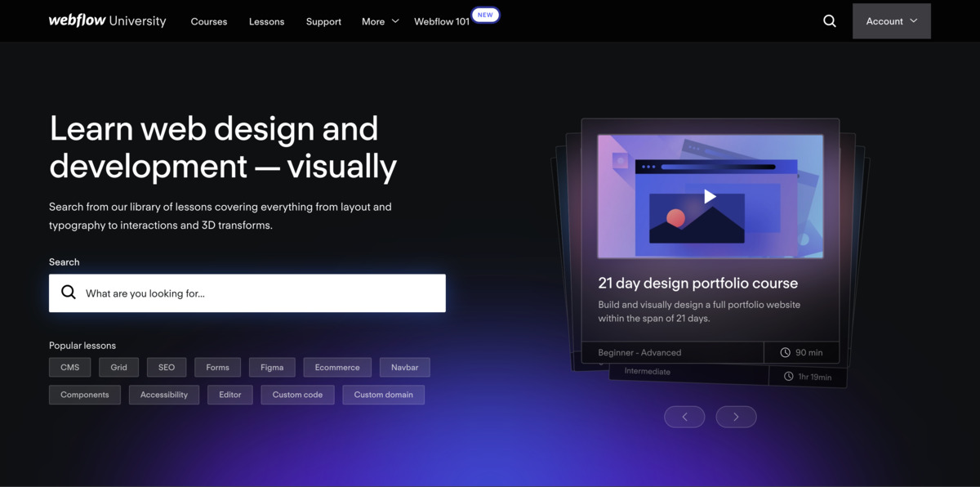Screen dimensions: 980x487
Task: Select the Grid popular lesson tag
Action: point(119,368)
